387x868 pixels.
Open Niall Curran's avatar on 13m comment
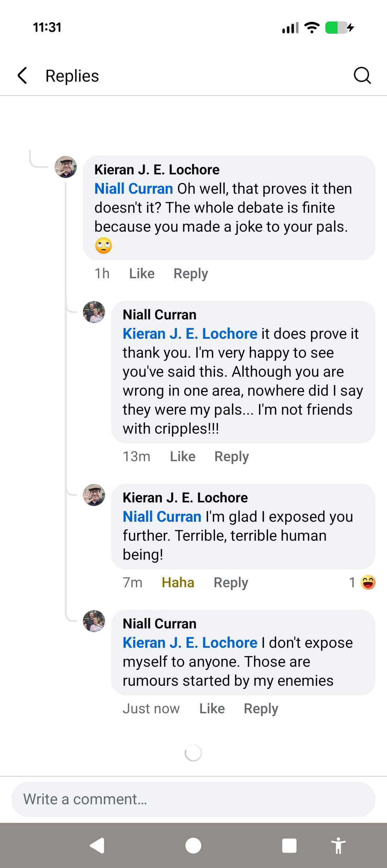click(x=94, y=312)
